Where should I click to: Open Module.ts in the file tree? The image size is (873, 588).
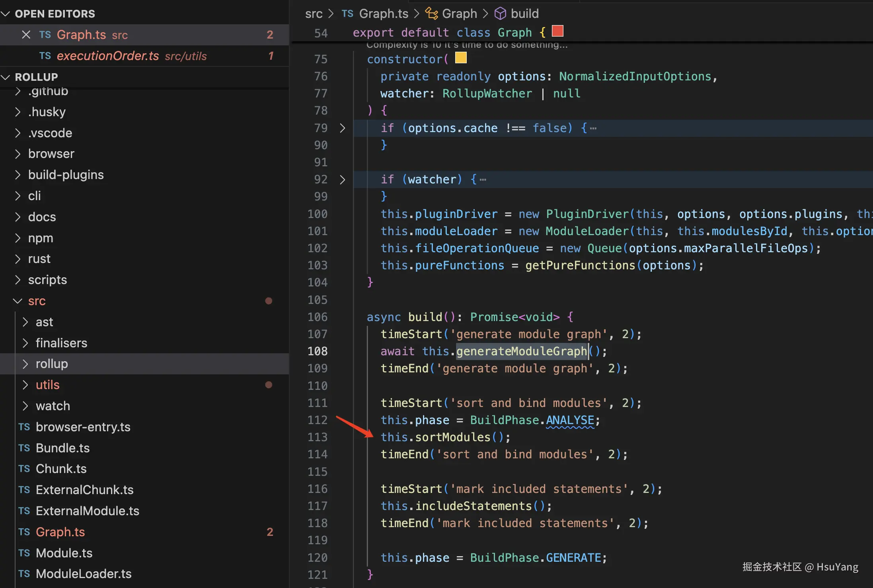click(64, 553)
